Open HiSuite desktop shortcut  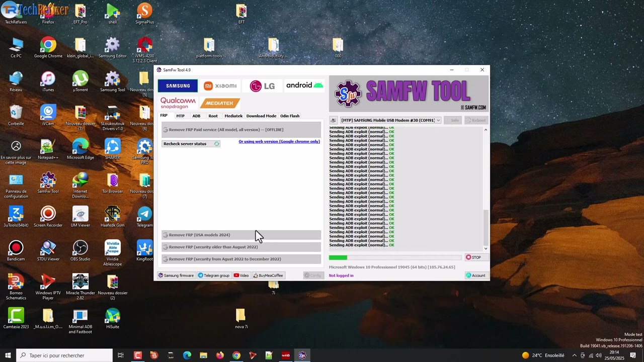[x=113, y=318]
